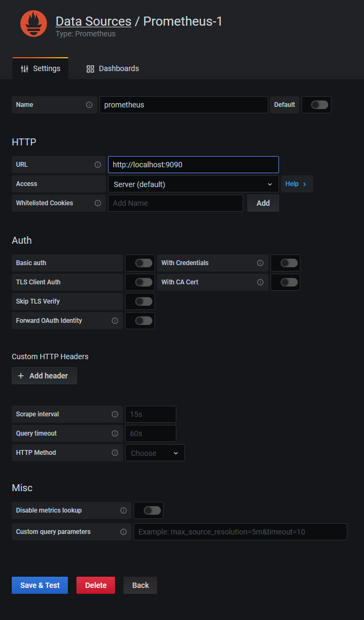The width and height of the screenshot is (364, 620).
Task: Switch to the Dashboards tab
Action: pos(113,68)
